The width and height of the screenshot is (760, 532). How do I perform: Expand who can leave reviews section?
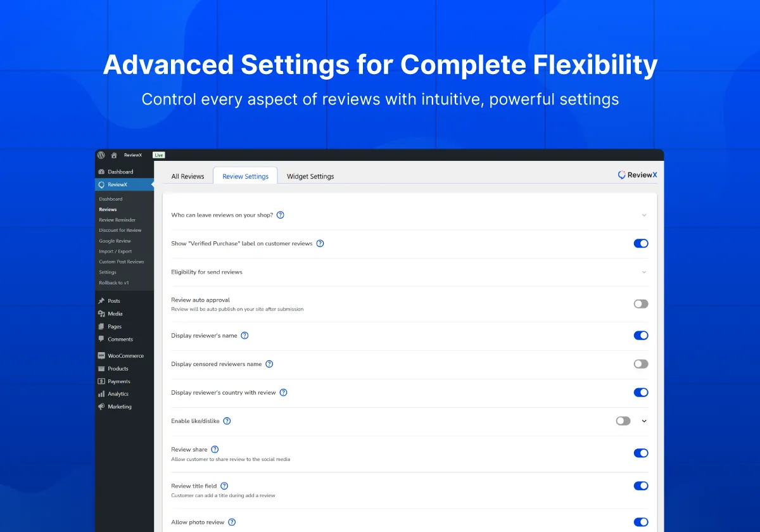click(x=644, y=215)
